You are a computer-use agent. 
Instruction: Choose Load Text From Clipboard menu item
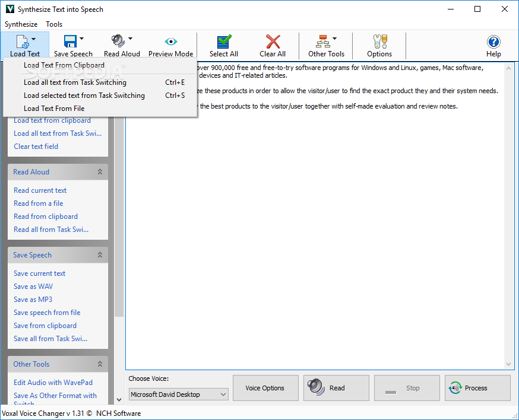tap(100, 65)
